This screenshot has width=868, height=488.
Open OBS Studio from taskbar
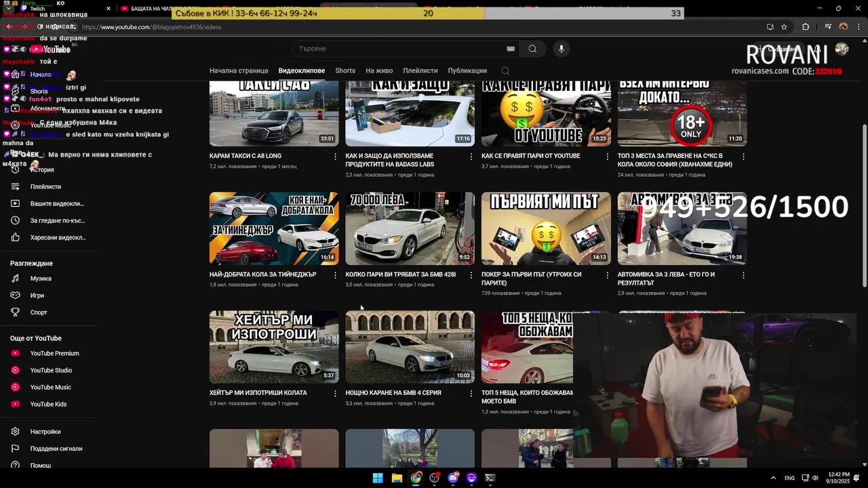(x=434, y=478)
